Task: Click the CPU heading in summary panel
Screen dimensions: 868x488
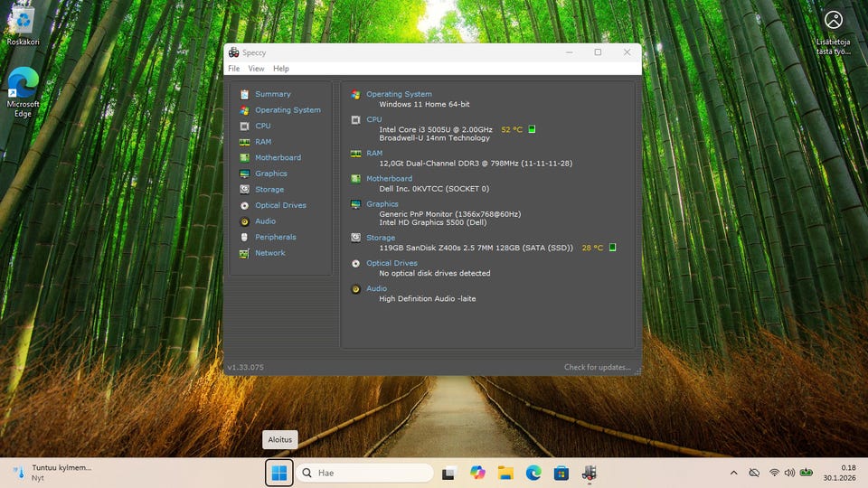Action: [373, 119]
